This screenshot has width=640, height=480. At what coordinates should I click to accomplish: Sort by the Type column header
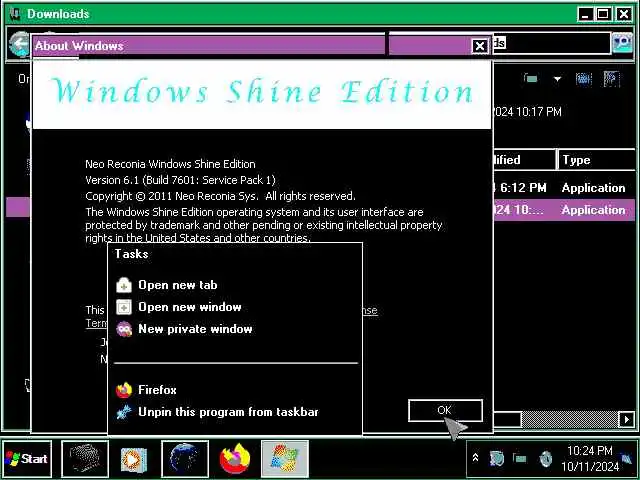click(597, 160)
